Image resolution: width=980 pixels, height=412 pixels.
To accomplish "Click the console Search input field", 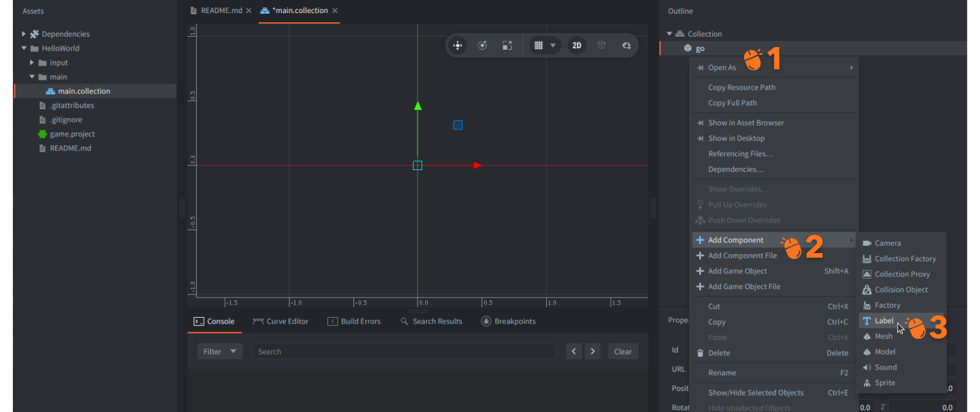I will coord(403,352).
